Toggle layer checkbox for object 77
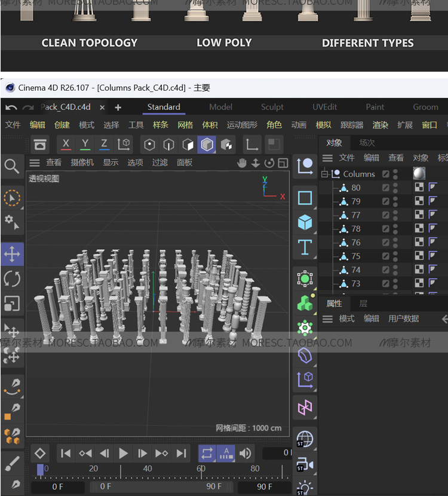 [385, 215]
